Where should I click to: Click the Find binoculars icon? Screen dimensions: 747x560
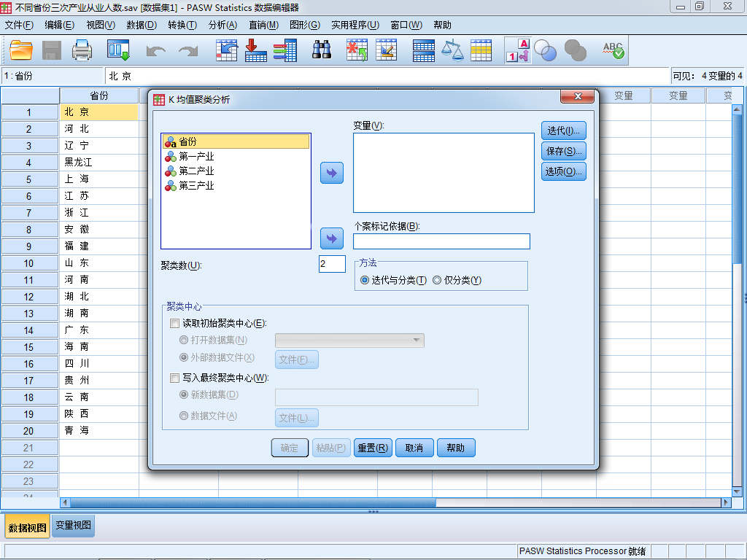pyautogui.click(x=322, y=50)
